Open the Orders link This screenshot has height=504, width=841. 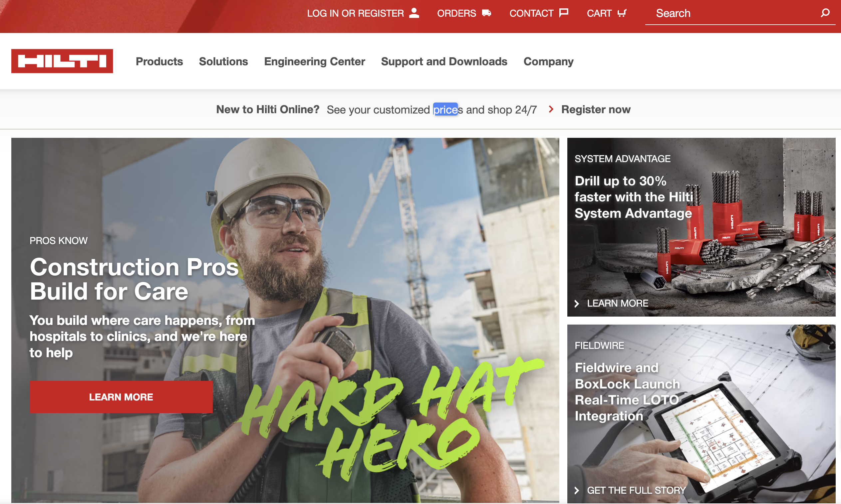pyautogui.click(x=464, y=13)
